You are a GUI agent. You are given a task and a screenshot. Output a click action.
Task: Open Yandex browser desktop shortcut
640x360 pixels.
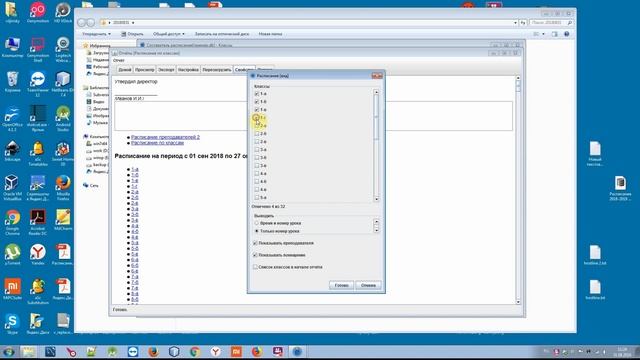pyautogui.click(x=38, y=255)
